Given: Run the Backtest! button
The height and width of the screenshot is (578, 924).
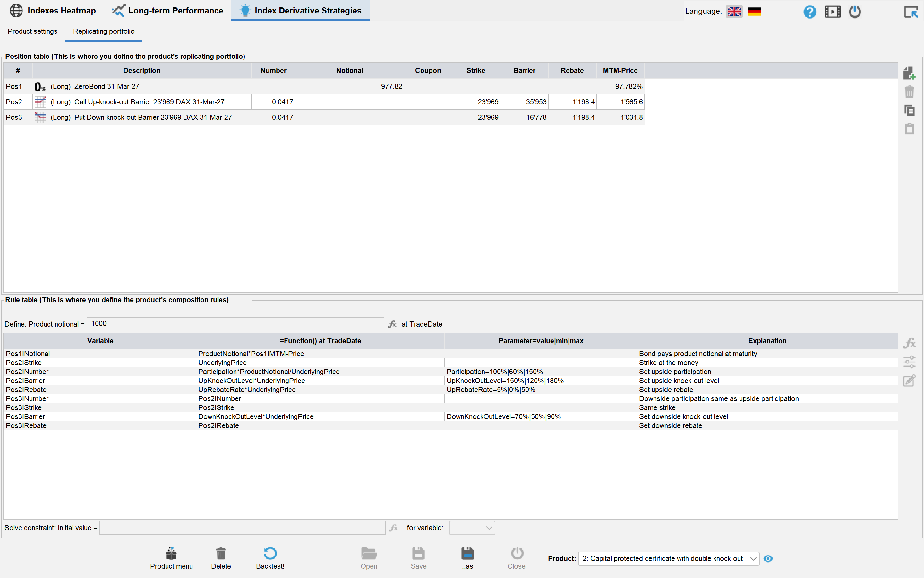Looking at the screenshot, I should [x=270, y=558].
